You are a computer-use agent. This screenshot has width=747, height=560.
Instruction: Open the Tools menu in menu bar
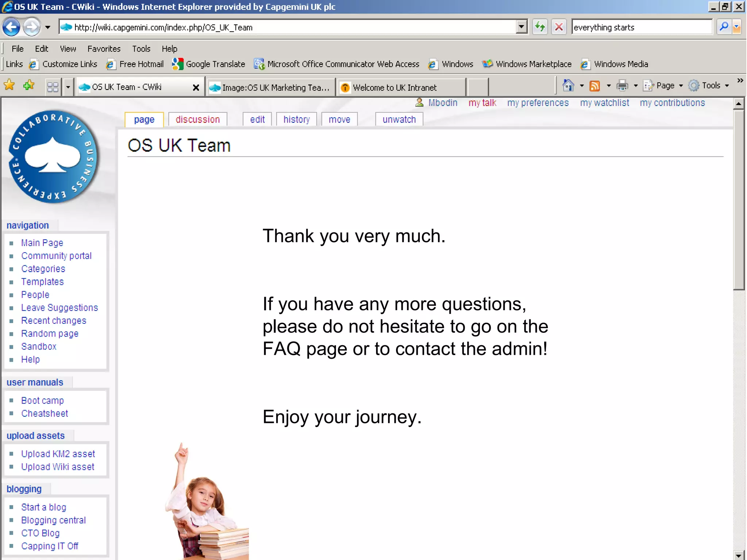[x=141, y=48]
